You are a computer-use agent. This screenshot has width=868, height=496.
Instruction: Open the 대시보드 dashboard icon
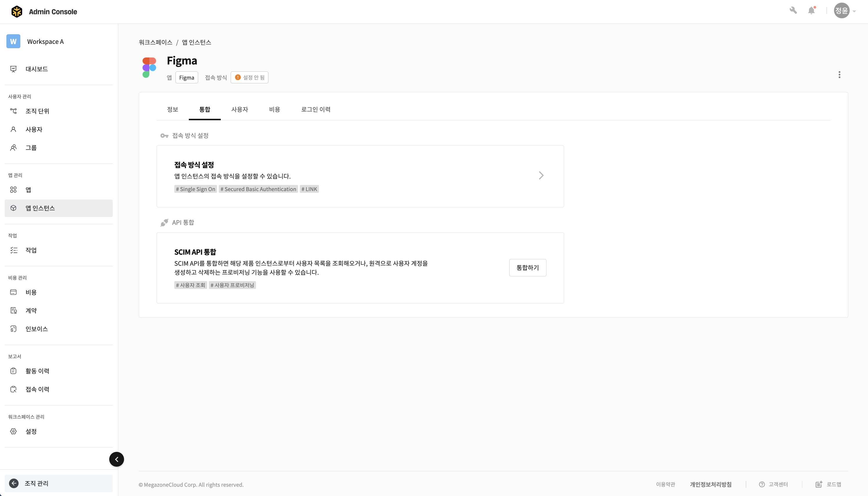coord(13,69)
